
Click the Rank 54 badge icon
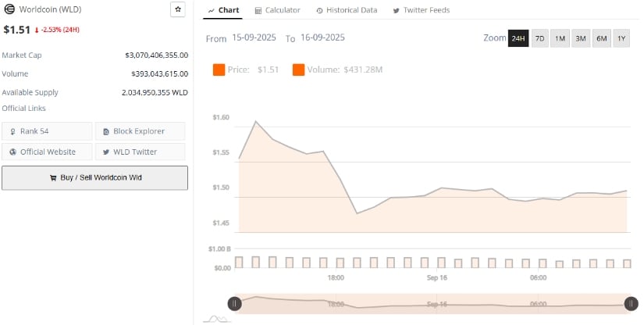[x=13, y=131]
